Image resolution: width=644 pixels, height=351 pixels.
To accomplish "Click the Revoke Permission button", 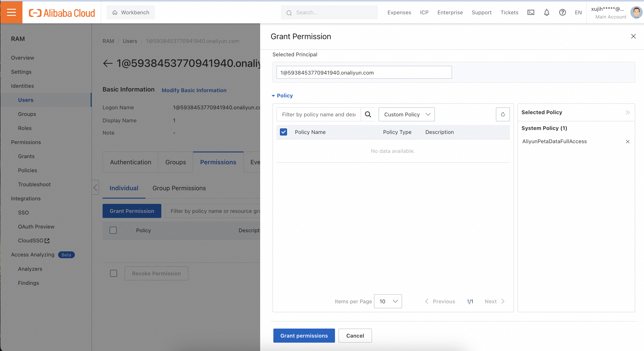I will pyautogui.click(x=156, y=273).
